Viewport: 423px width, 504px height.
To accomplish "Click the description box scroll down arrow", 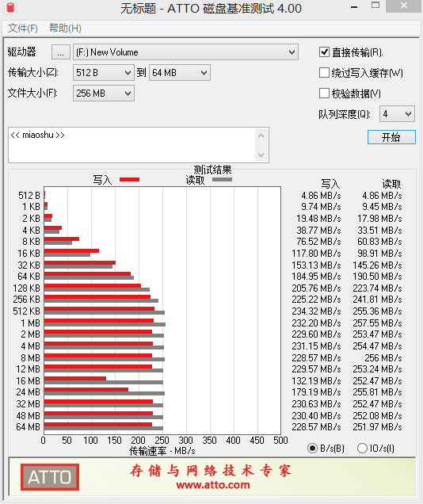I will coord(261,155).
